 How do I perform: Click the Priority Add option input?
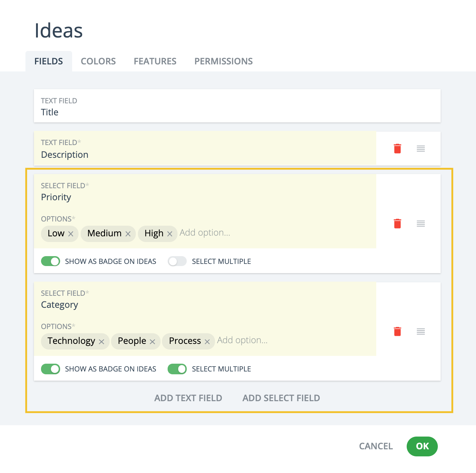[205, 233]
